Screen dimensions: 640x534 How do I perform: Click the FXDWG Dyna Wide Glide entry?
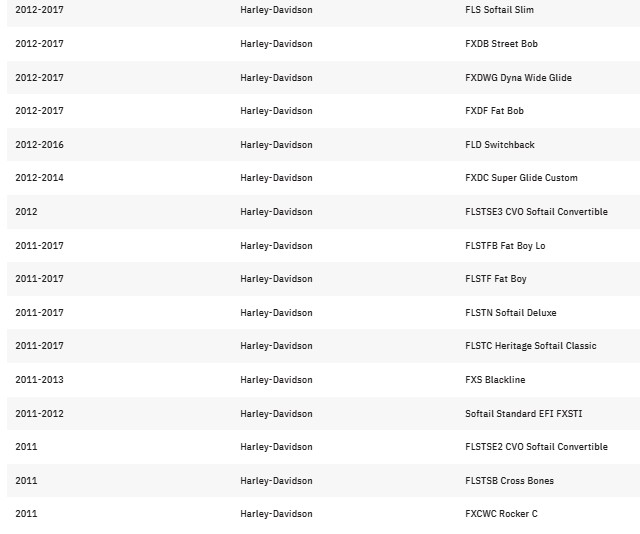(518, 78)
